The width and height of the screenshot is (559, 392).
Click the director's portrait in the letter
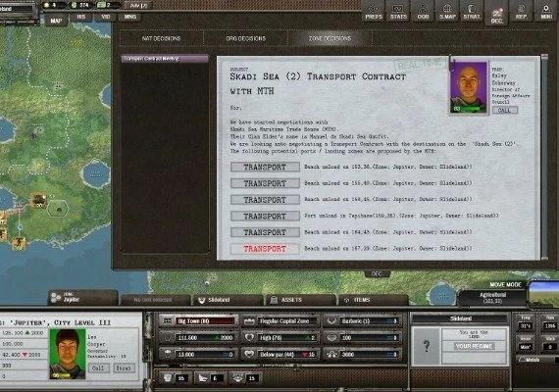(x=469, y=88)
